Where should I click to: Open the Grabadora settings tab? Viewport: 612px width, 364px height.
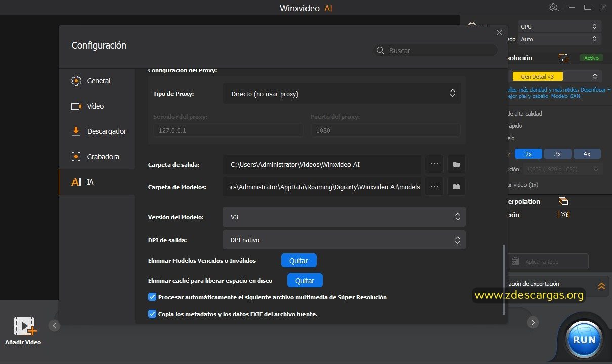[x=97, y=157]
